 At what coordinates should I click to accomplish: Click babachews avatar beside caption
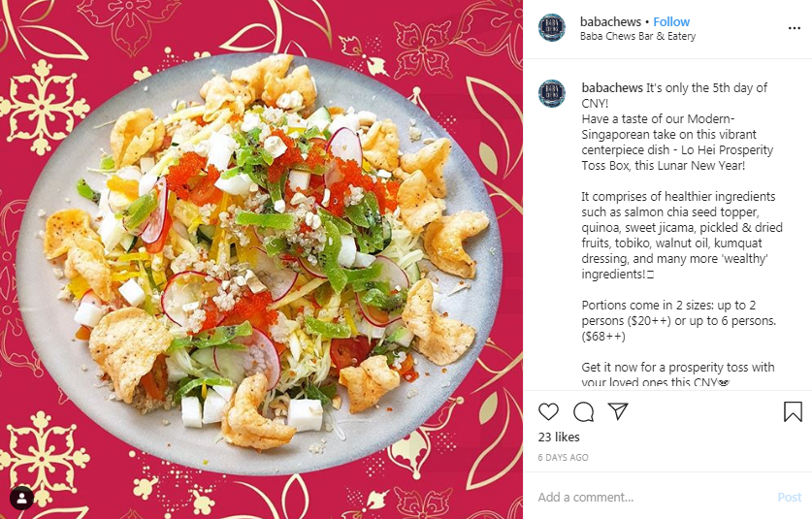(x=552, y=94)
